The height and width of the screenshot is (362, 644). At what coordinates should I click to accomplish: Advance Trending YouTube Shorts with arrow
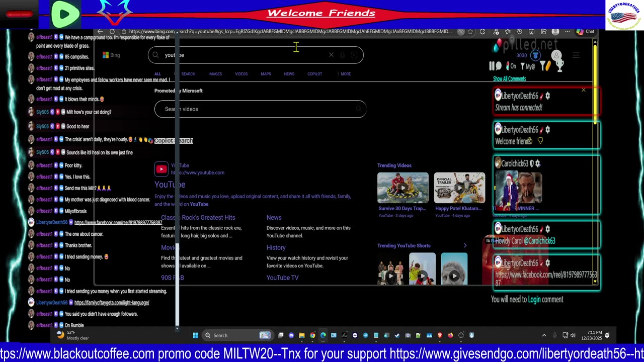click(x=465, y=246)
